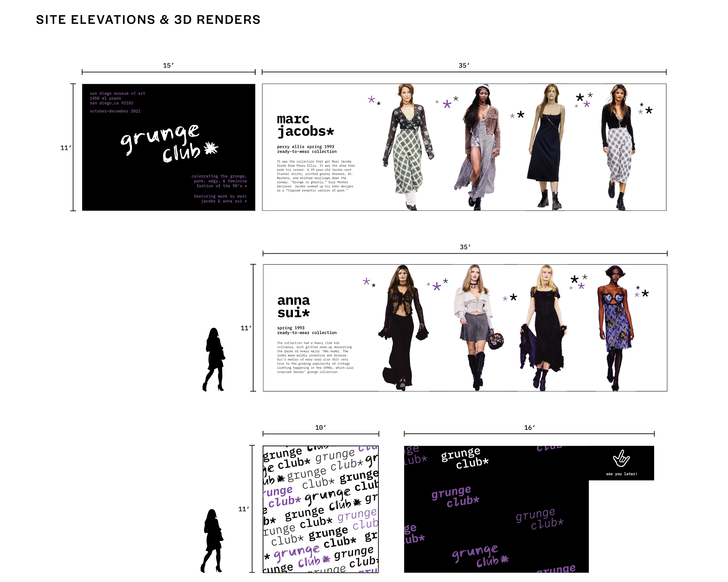728x582 pixels.
Task: Click the "october–december 2021" date text
Action: [115, 111]
